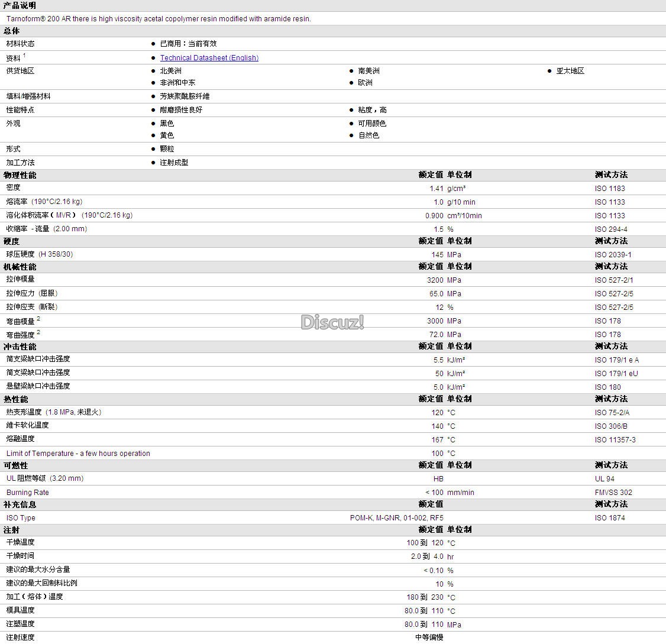The height and width of the screenshot is (644, 666).
Task: Click the 'Burning Rate' row label
Action: tap(28, 493)
